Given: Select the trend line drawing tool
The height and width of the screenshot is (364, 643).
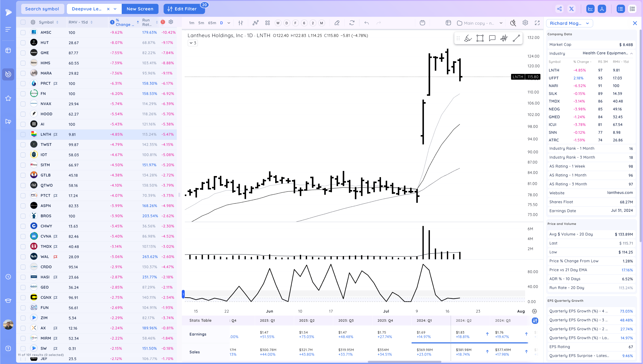Looking at the screenshot, I should pyautogui.click(x=516, y=38).
